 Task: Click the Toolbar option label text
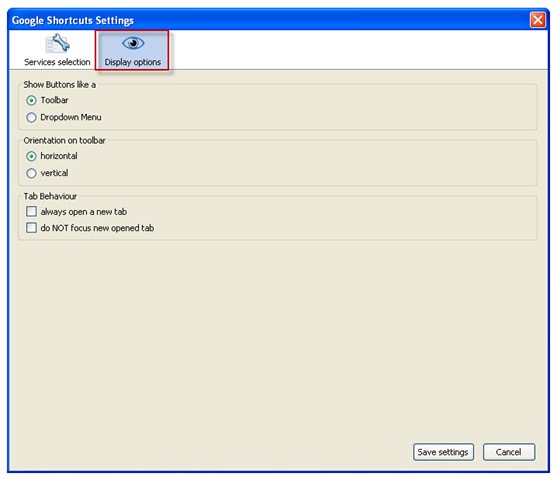point(54,100)
